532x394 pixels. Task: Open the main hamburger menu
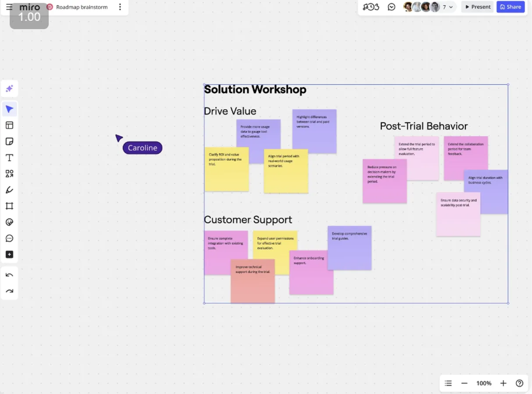click(x=9, y=7)
